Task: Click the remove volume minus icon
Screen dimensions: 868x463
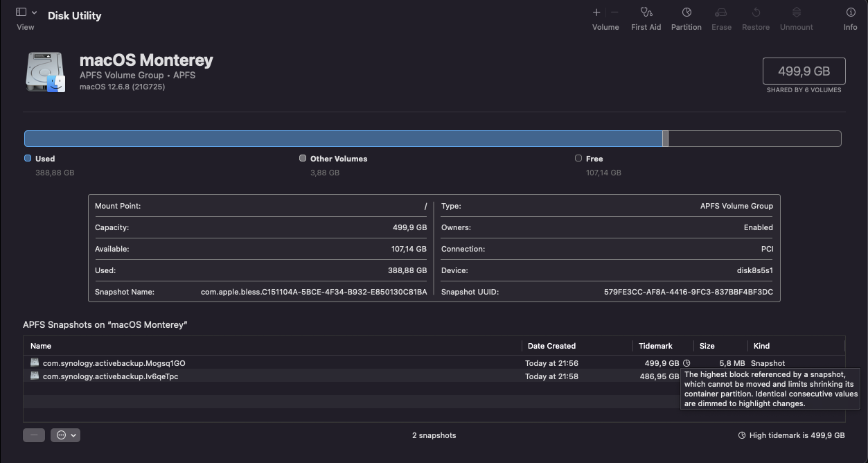Action: pyautogui.click(x=614, y=12)
